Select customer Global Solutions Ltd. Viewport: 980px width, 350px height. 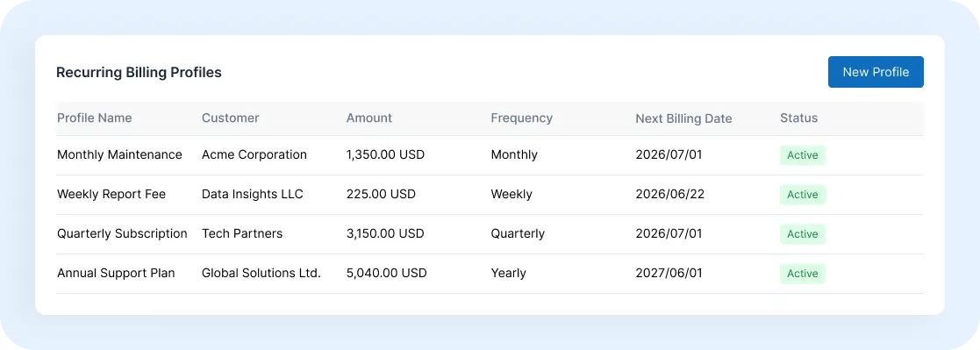click(x=261, y=273)
